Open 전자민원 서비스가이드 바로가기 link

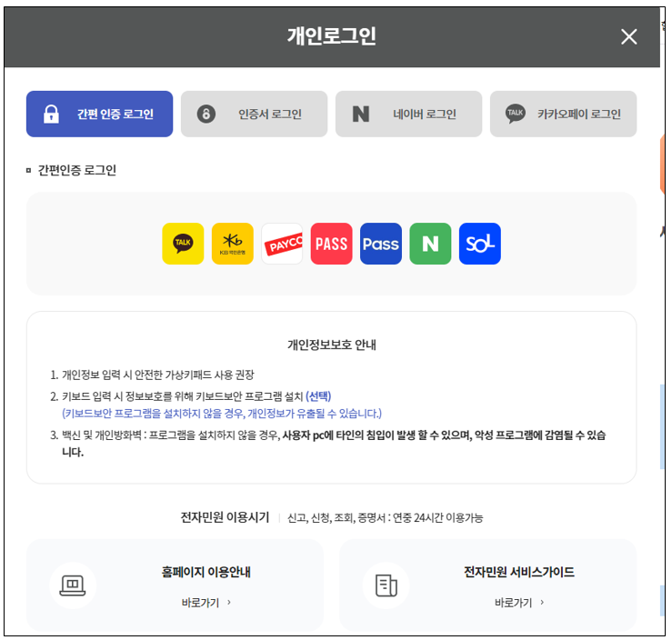point(519,603)
